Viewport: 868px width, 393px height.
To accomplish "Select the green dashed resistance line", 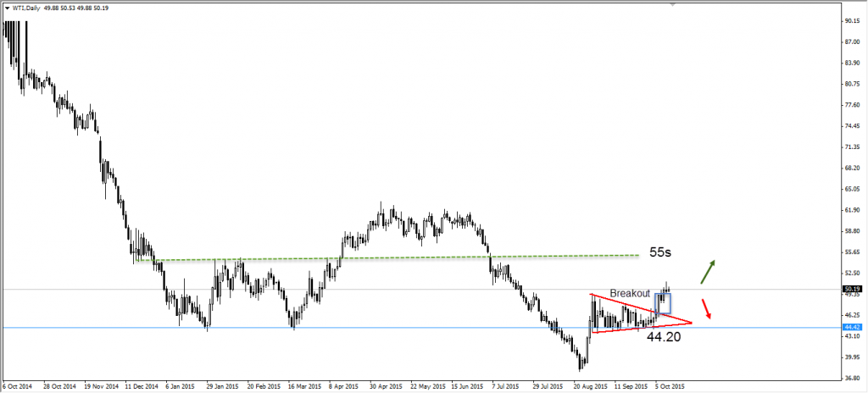I will tap(387, 258).
